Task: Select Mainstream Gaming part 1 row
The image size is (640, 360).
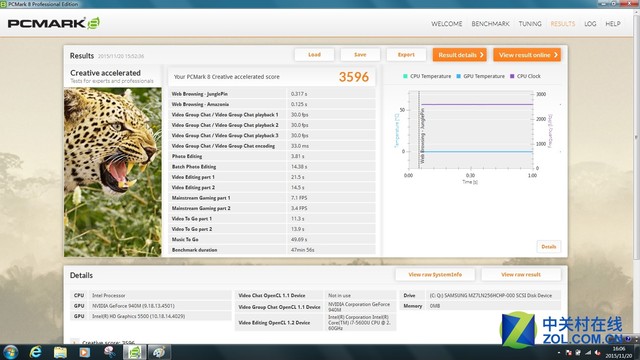Action: [272, 198]
